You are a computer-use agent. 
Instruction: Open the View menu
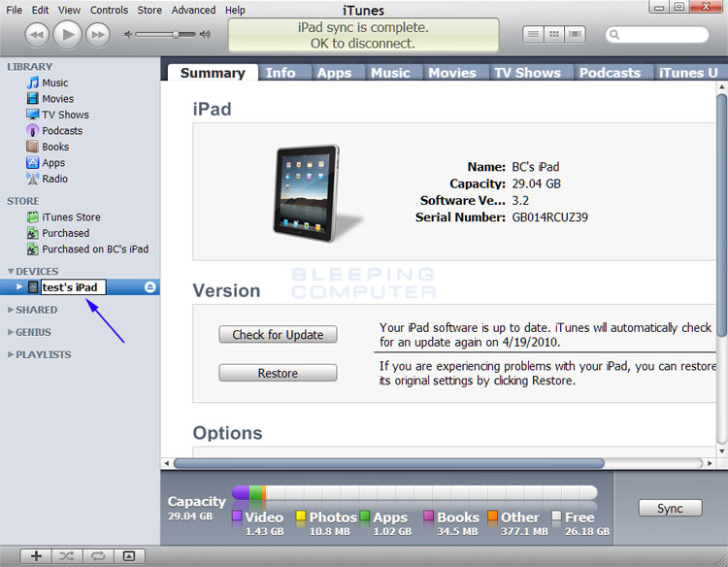(69, 10)
